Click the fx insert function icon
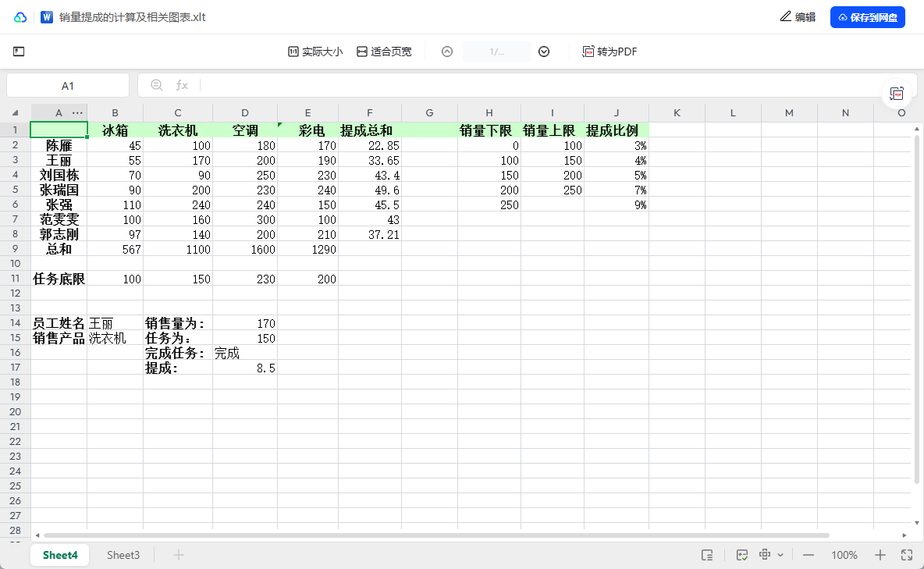This screenshot has width=924, height=569. tap(182, 85)
